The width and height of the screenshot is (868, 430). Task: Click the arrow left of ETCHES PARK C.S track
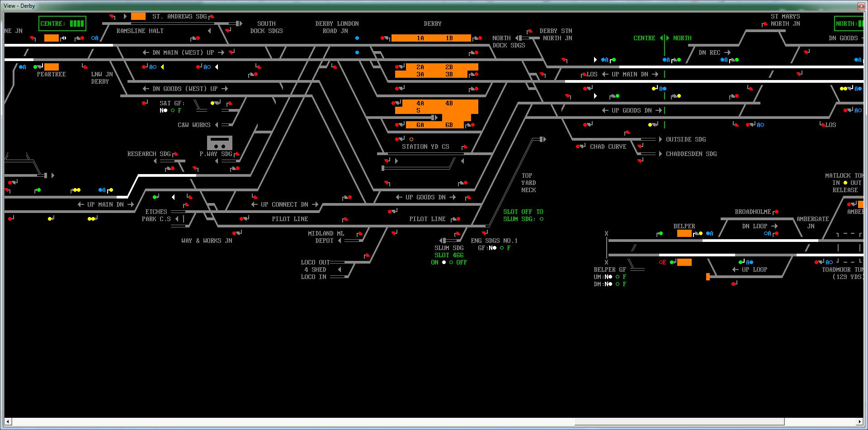(x=177, y=219)
